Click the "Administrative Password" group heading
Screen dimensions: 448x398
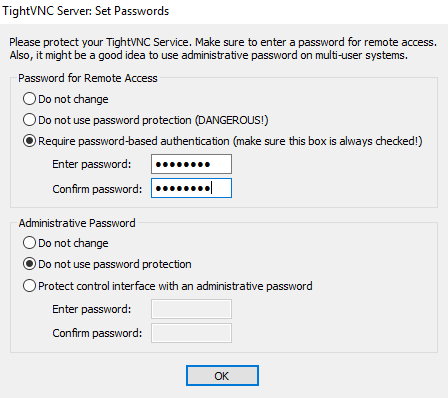77,223
